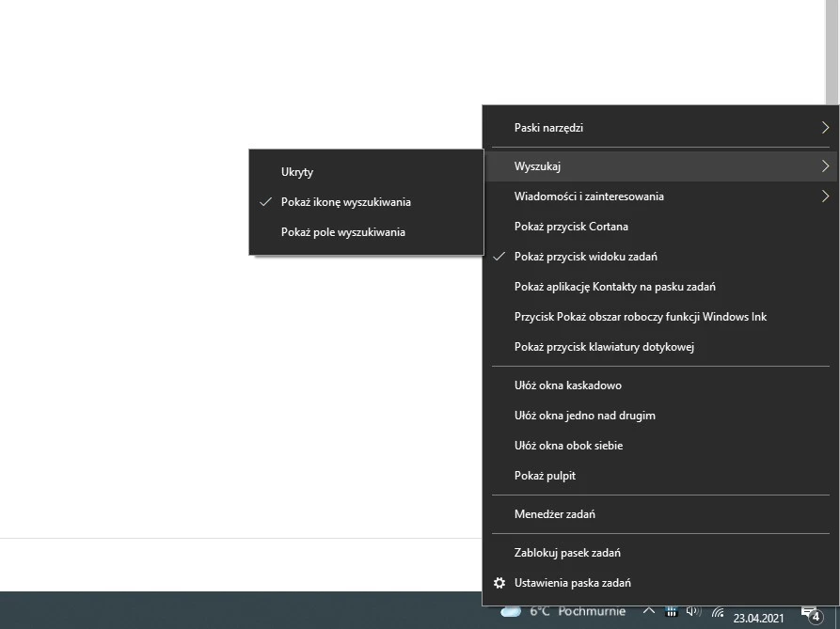Open the weather widget showing 6°C Pochmurnie
Image resolution: width=840 pixels, height=629 pixels.
pos(563,611)
